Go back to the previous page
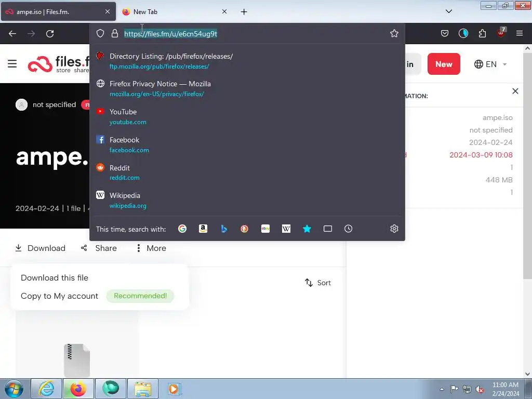Image resolution: width=532 pixels, height=399 pixels. (12, 34)
